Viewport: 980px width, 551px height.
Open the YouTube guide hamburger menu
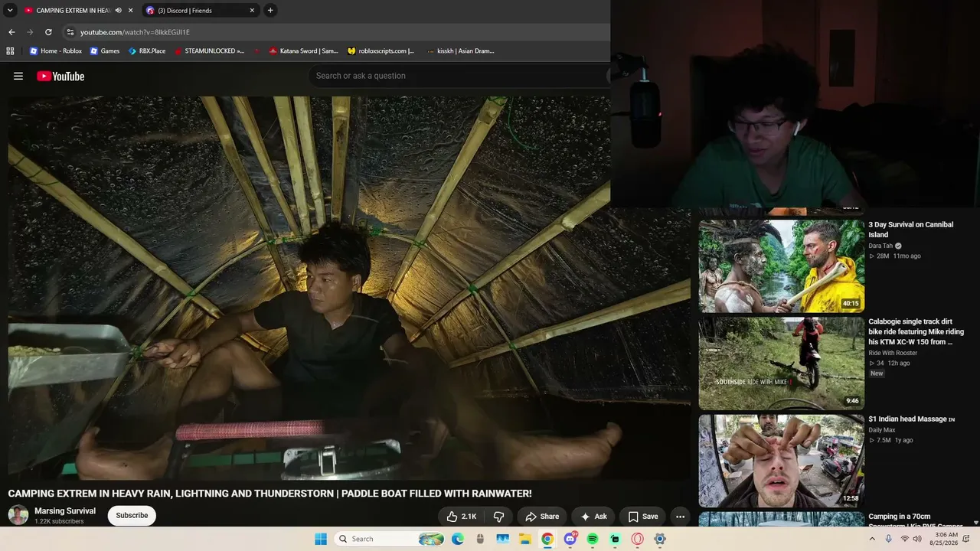click(18, 76)
